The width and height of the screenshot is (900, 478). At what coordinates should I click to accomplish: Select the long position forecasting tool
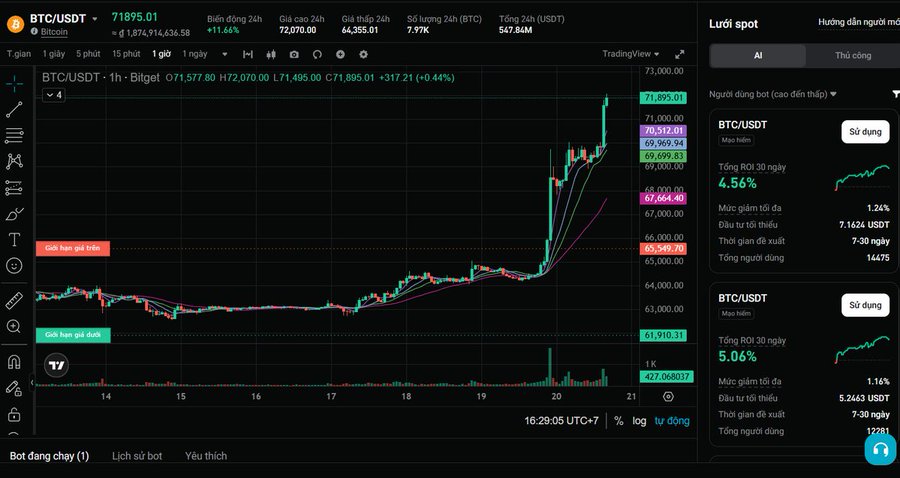tap(14, 188)
